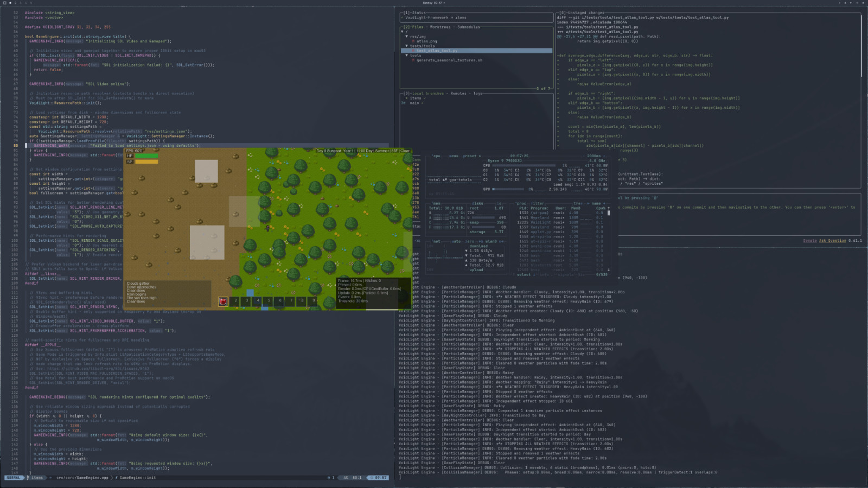Switch to the Tags tab in lazygit
The height and width of the screenshot is (488, 868).
pyautogui.click(x=477, y=93)
